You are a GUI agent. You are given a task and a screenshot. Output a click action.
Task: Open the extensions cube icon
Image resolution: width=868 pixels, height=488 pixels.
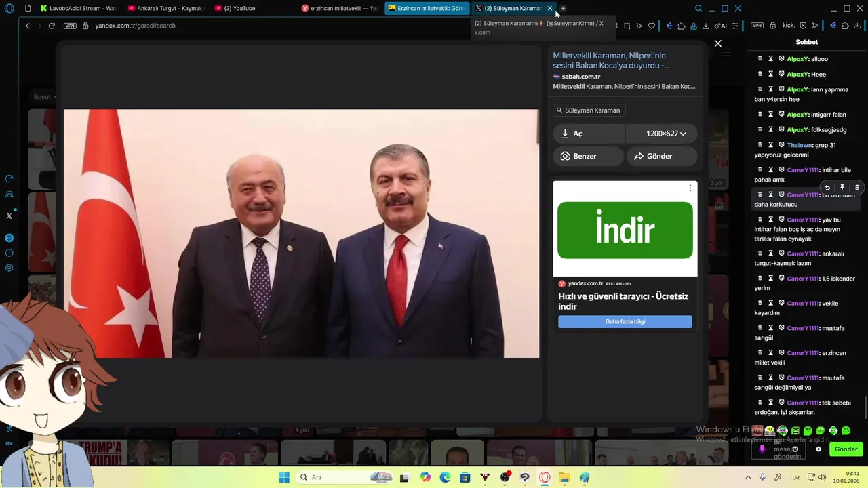[x=682, y=26]
